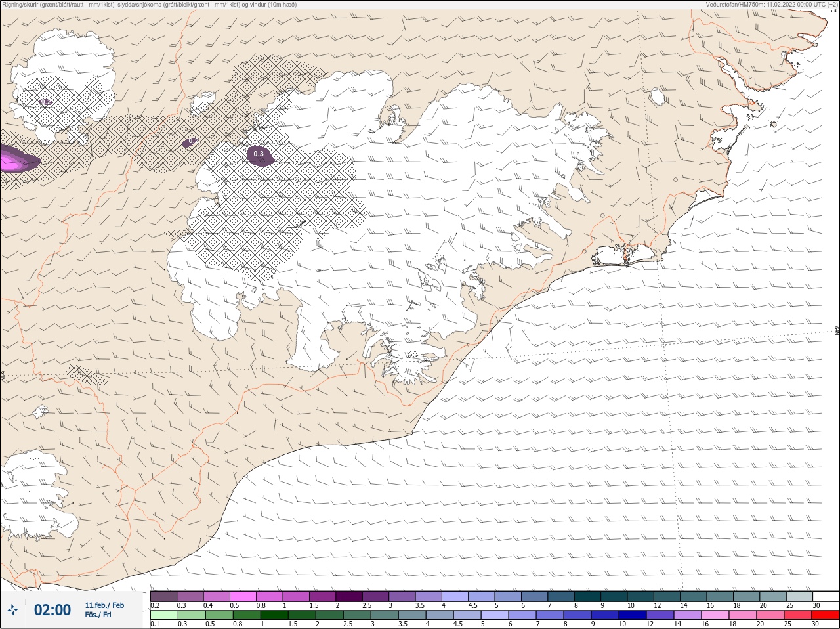Select the lower legend swatch between 16 and 18
The image size is (840, 629).
[715, 615]
